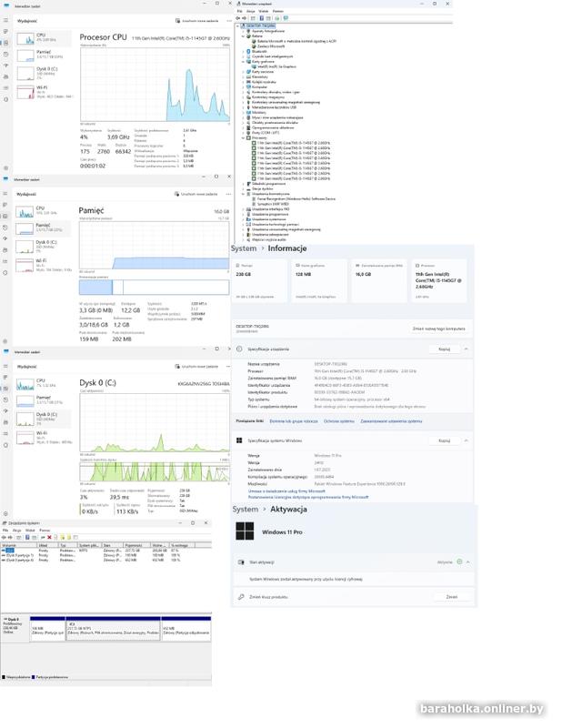The width and height of the screenshot is (562, 728).
Task: Open Akcja menu in Disk Management
Action: coord(17,531)
